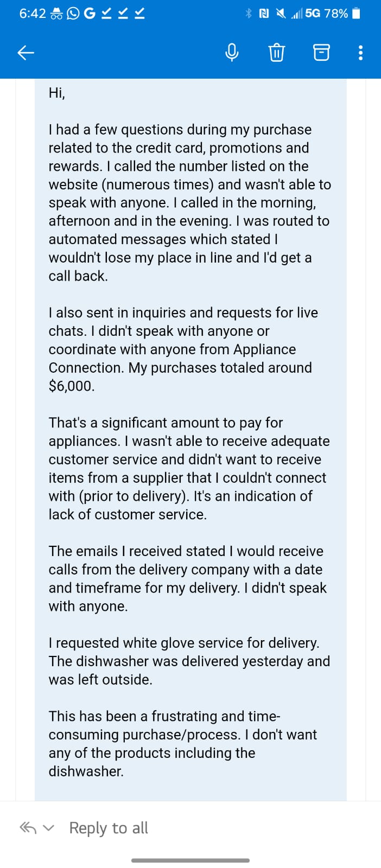This screenshot has height=868, width=381.
Task: Tap the Bluetooth icon in the status bar
Action: 249,14
